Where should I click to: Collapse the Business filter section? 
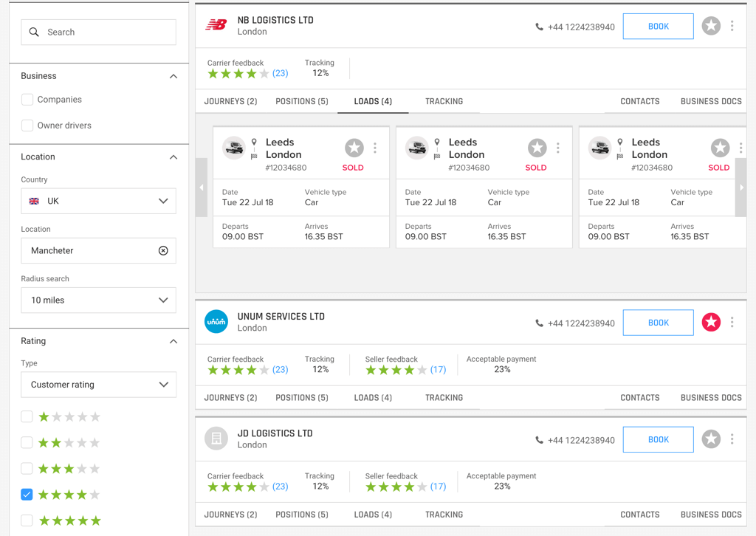(173, 76)
